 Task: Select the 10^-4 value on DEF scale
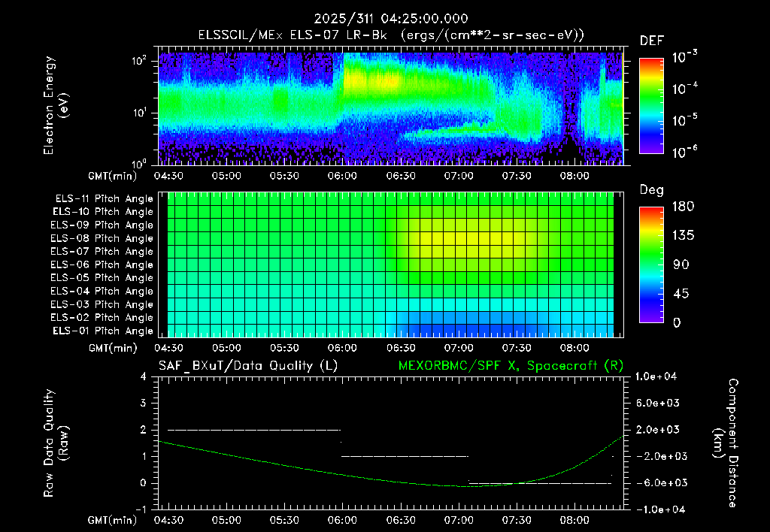coord(685,89)
